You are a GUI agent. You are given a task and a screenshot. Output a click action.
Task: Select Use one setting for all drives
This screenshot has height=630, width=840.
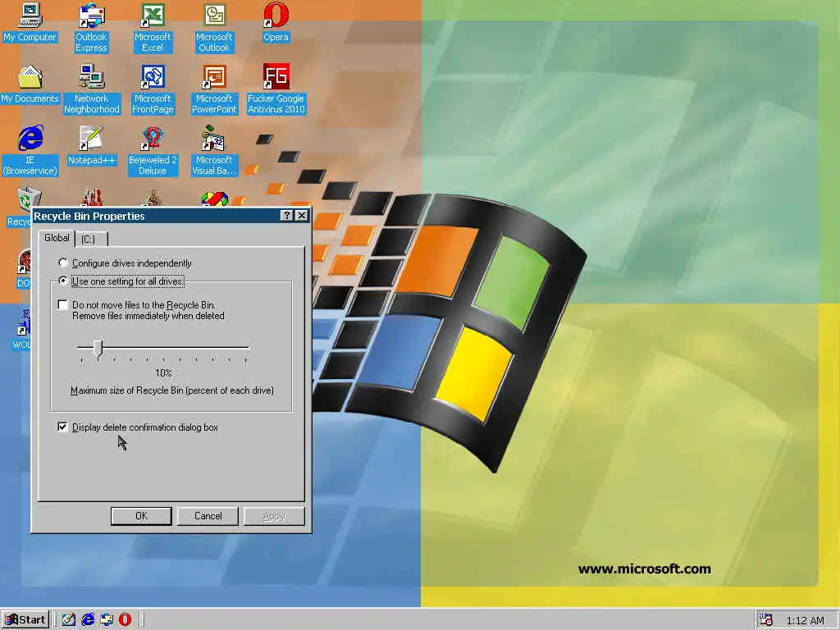tap(121, 281)
